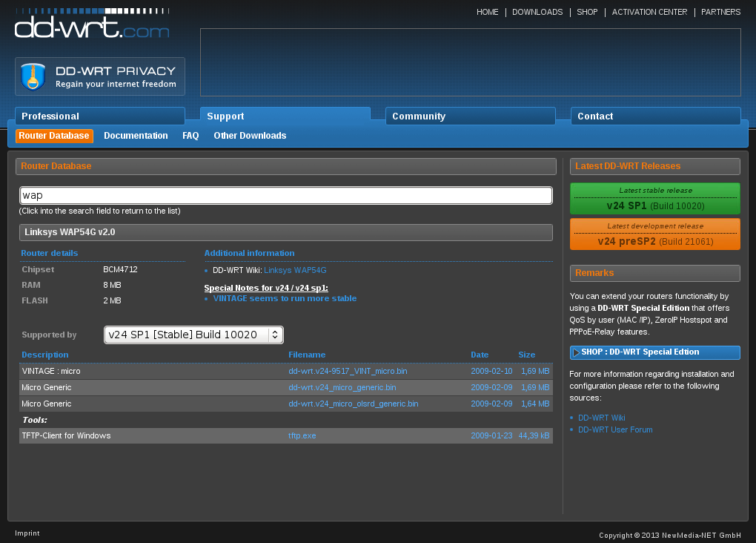Click the Latest DD-WRT Releases heading
756x543 pixels.
(x=655, y=166)
